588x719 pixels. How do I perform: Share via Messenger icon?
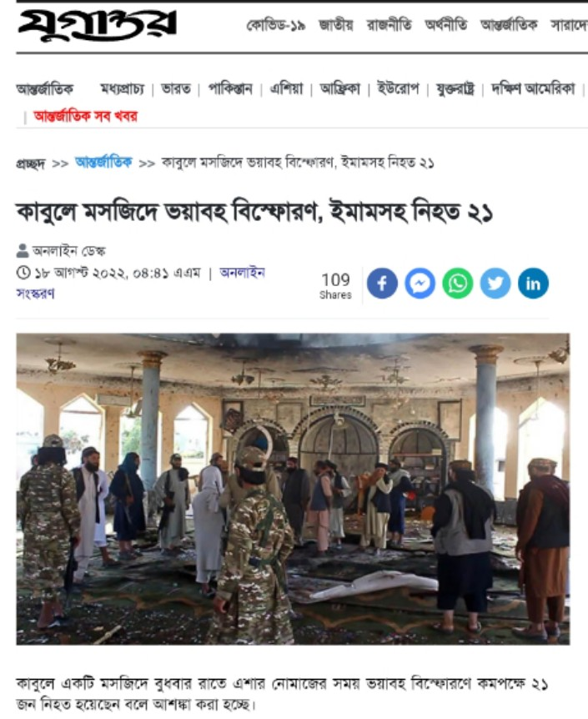click(420, 284)
